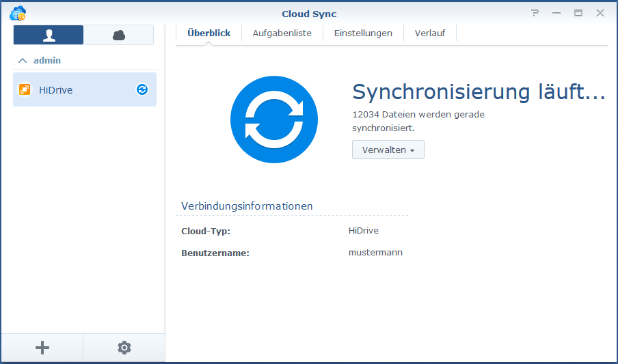Open the Überblick tab
The image size is (618, 364).
click(209, 33)
